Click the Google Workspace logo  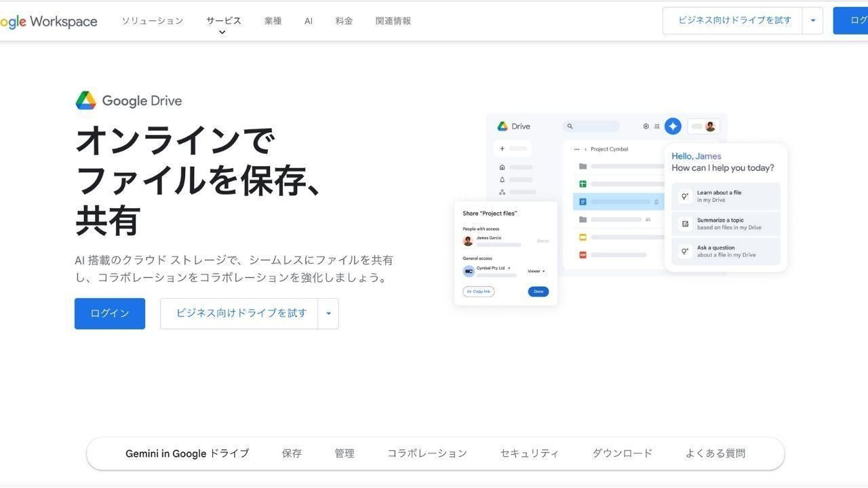click(x=48, y=21)
